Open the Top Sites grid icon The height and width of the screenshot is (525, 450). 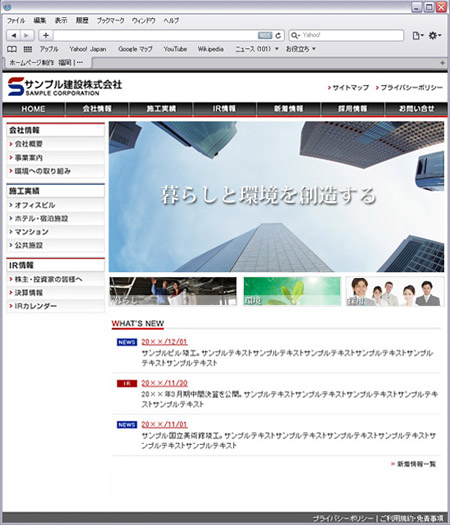point(28,49)
